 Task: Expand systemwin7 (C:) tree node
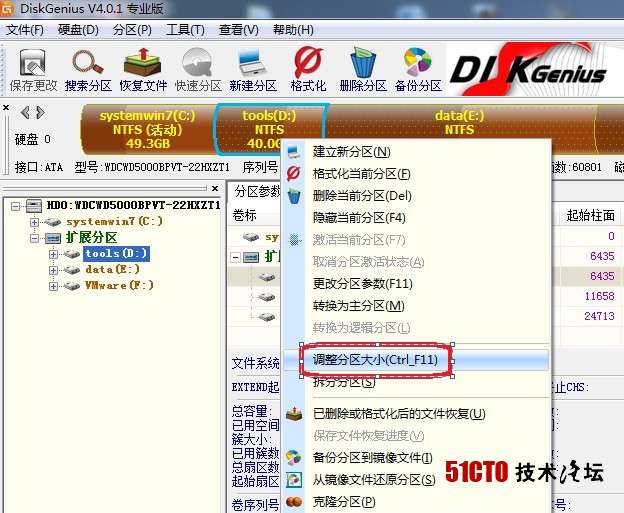coord(35,222)
